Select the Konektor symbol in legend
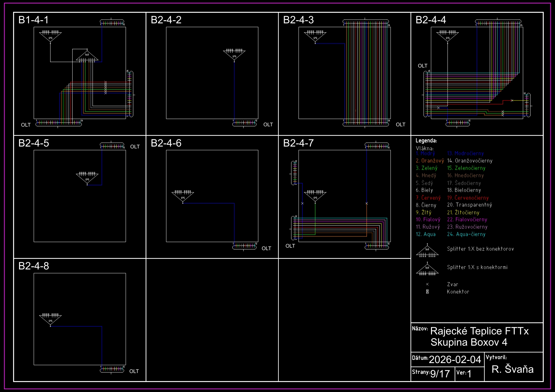The width and height of the screenshot is (555, 392). point(427,292)
